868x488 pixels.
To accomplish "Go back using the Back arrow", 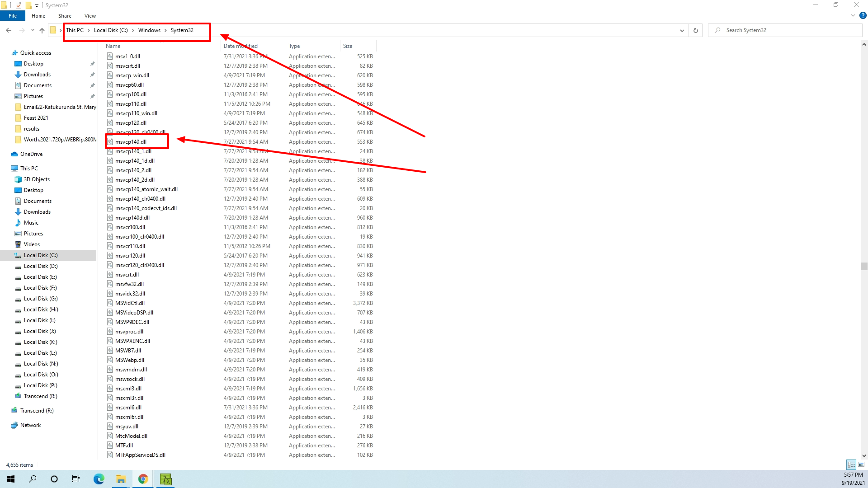I will (x=9, y=30).
